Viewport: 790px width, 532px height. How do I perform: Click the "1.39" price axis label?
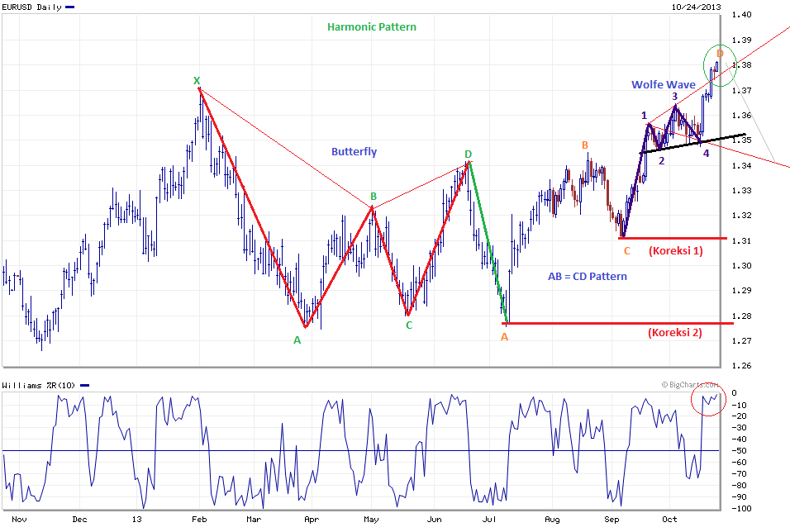pyautogui.click(x=741, y=40)
